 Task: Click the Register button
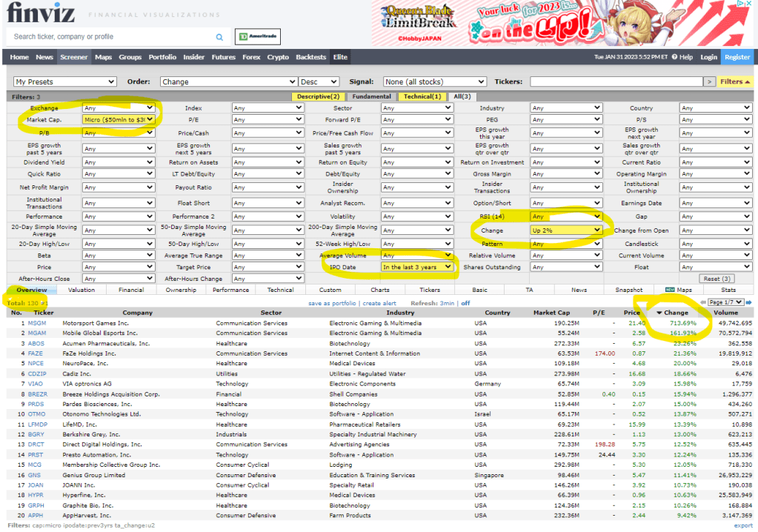[x=737, y=57]
